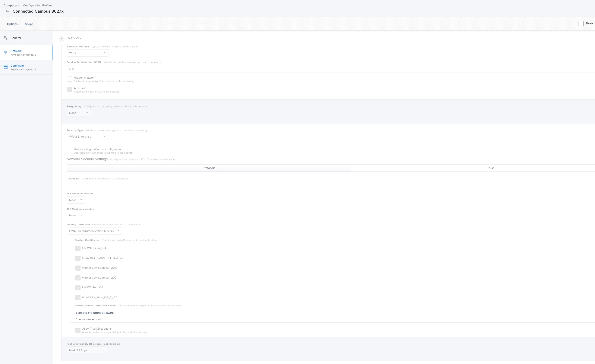Image resolution: width=595 pixels, height=364 pixels.
Task: Click the Network Security Settings heading
Action: point(87,159)
